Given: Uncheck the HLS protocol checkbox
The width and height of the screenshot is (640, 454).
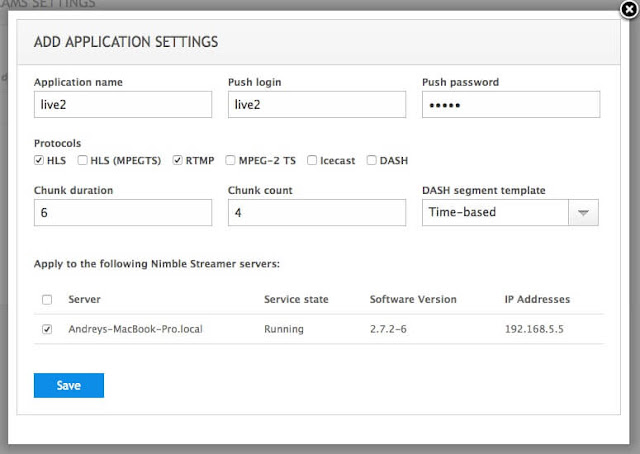Looking at the screenshot, I should point(39,160).
